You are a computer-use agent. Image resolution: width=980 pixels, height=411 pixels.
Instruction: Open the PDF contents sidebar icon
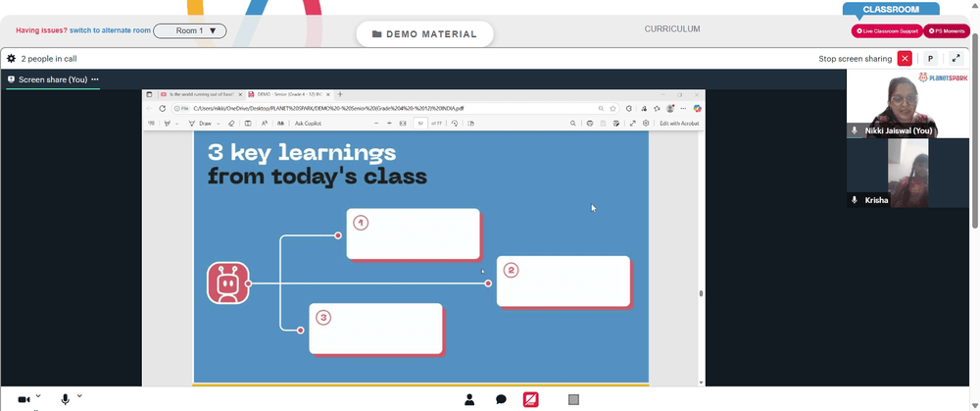coord(151,124)
